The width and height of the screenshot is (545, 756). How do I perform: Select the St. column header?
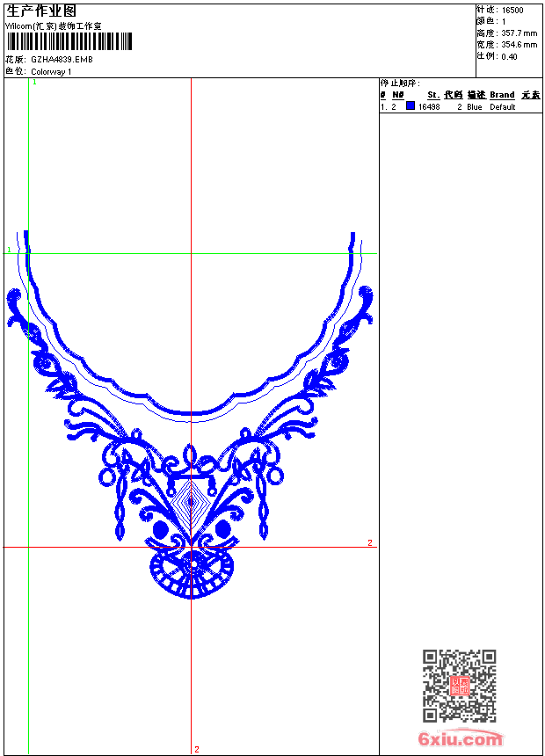tap(432, 95)
